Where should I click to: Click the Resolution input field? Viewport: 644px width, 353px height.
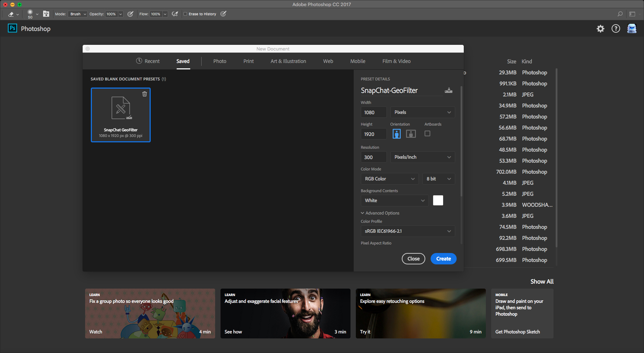click(x=374, y=157)
